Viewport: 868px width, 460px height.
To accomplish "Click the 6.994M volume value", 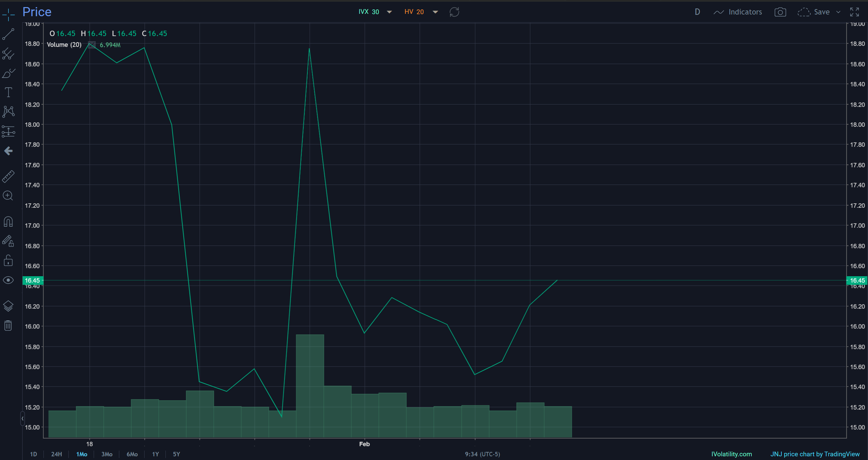I will click(x=110, y=45).
